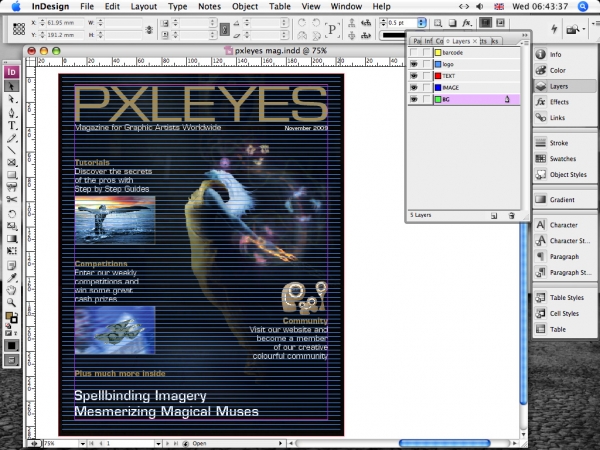Image resolution: width=600 pixels, height=450 pixels.
Task: Click the Layers panel trash icon
Action: [x=512, y=216]
